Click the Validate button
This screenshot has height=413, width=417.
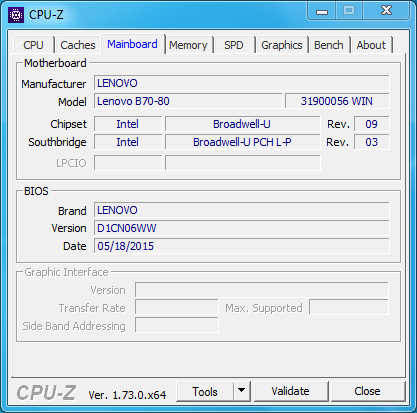(x=290, y=392)
